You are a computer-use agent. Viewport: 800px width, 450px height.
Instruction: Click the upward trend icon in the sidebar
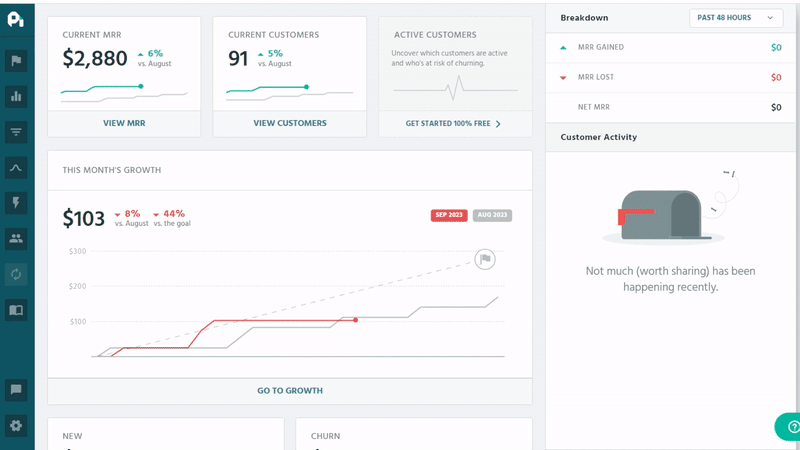(x=16, y=167)
